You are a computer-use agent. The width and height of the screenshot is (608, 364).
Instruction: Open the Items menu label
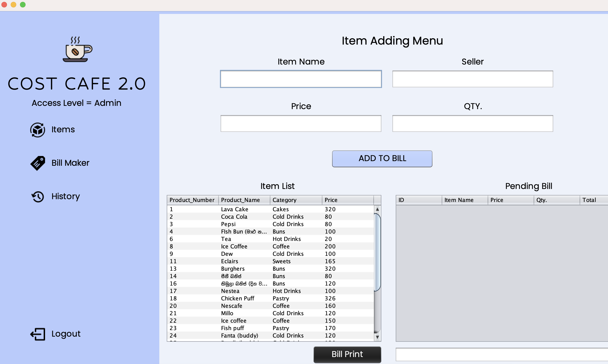(63, 130)
